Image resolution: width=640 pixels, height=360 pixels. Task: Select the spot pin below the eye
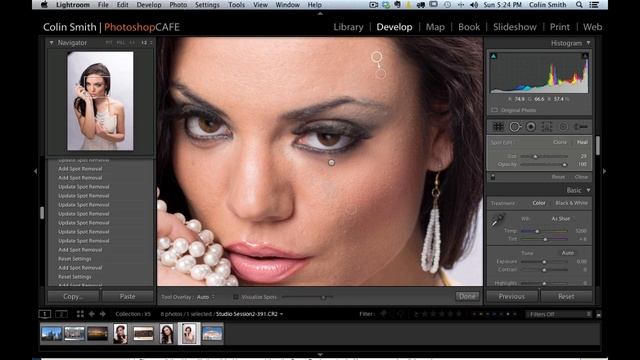pos(331,162)
